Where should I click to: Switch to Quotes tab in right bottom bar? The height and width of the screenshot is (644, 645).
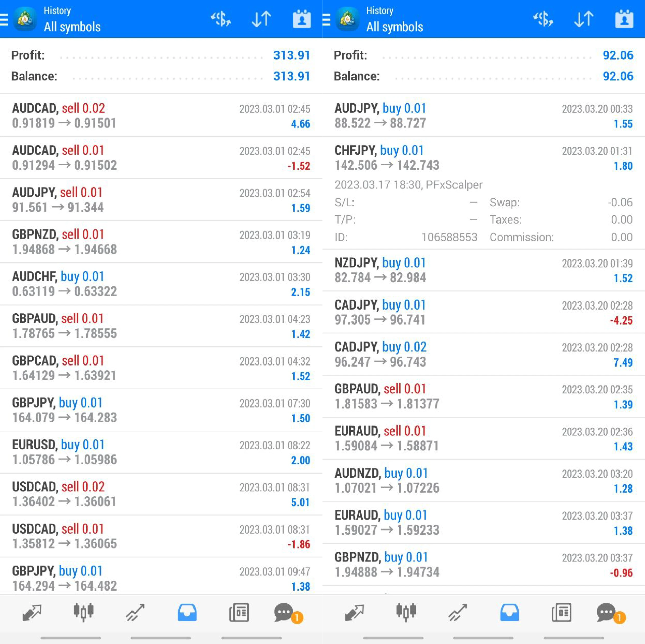(354, 613)
